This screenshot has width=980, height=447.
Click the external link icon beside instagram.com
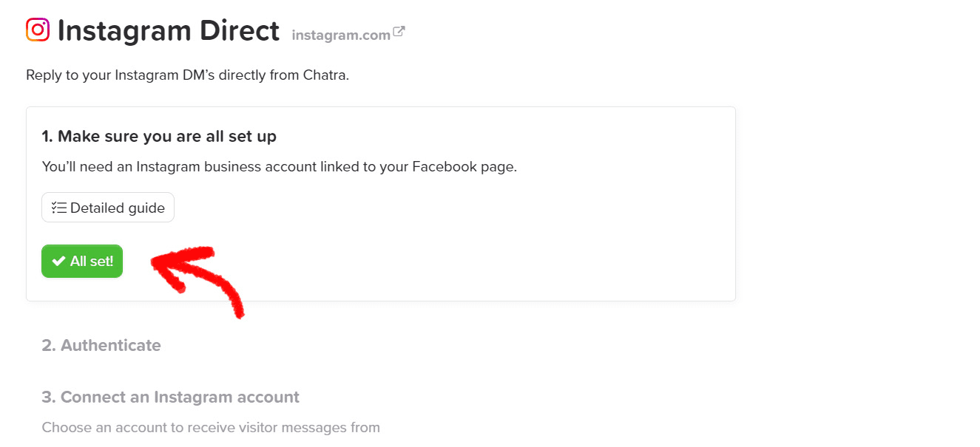pos(399,33)
